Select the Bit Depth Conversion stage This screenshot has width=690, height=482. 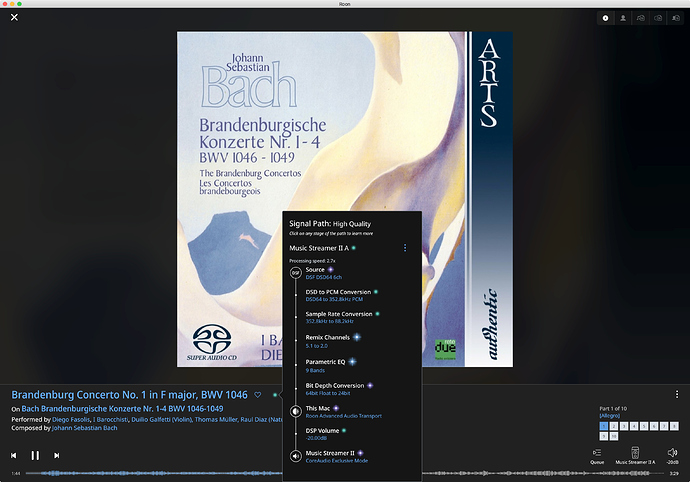pyautogui.click(x=335, y=385)
